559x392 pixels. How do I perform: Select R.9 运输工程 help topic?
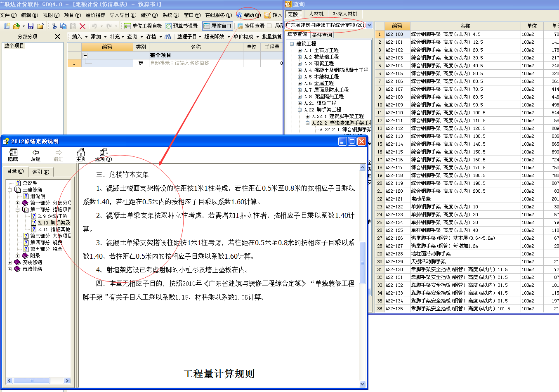(x=53, y=216)
